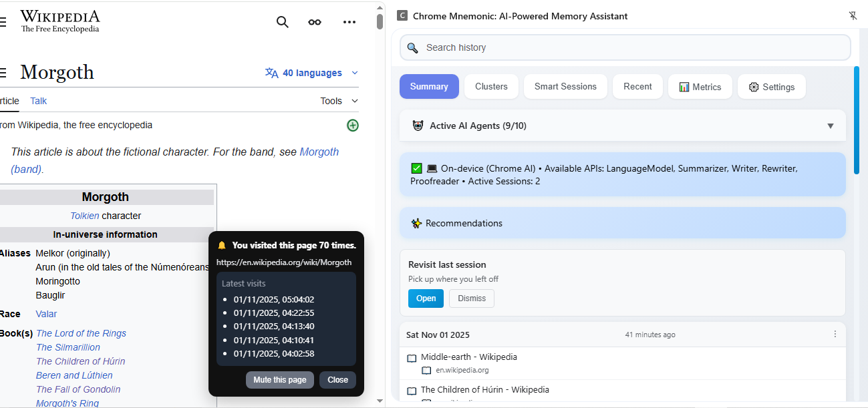Screen dimensions: 868x408
Task: Open the Sat Nov 01 session options menu
Action: (835, 335)
